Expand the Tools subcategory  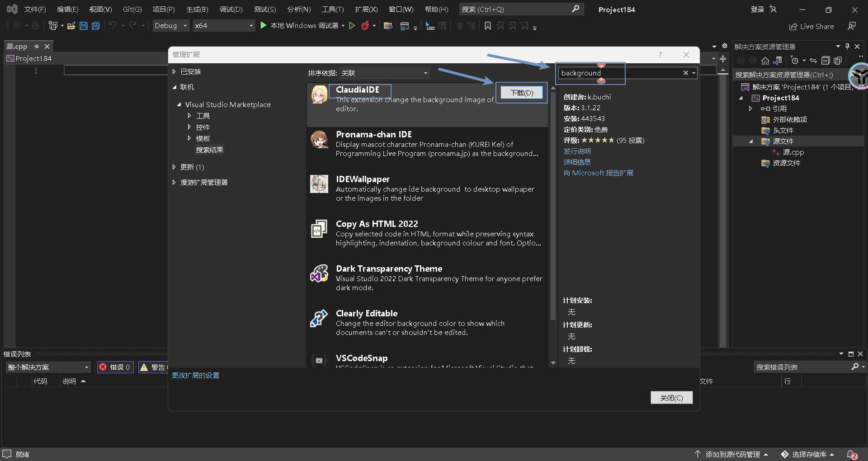tap(189, 116)
